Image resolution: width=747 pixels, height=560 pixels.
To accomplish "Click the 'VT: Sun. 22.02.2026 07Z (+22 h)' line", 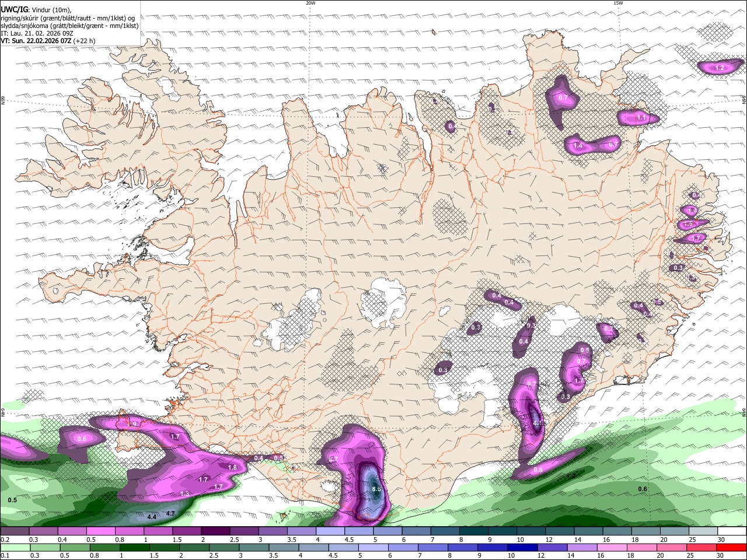I will pyautogui.click(x=48, y=41).
